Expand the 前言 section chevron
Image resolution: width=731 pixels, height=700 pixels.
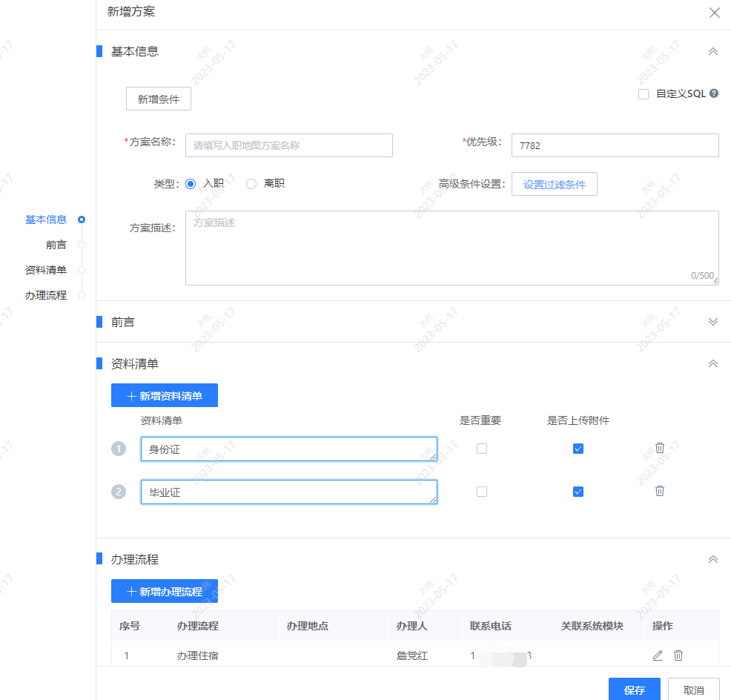(x=712, y=321)
